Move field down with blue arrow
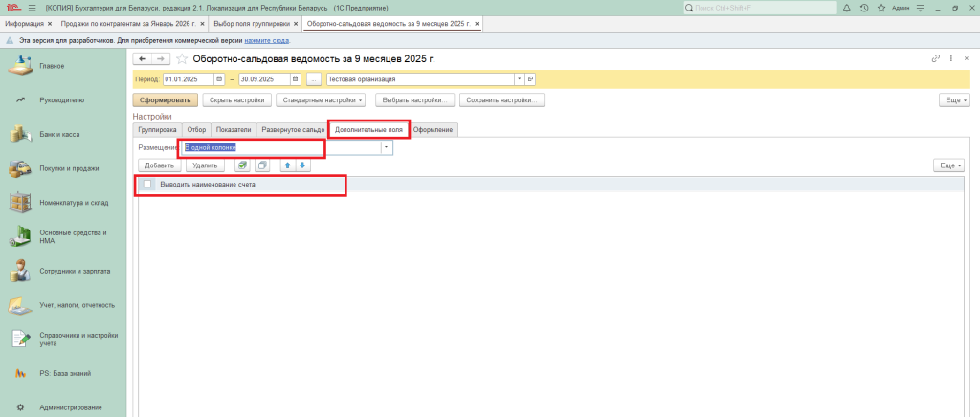Viewport: 980px width, 417px height. 302,165
